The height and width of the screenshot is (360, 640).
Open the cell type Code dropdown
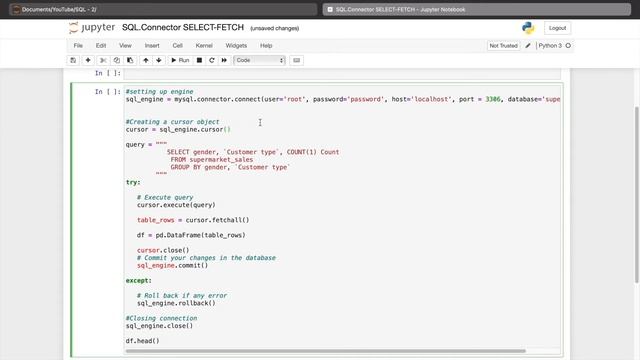(x=259, y=60)
